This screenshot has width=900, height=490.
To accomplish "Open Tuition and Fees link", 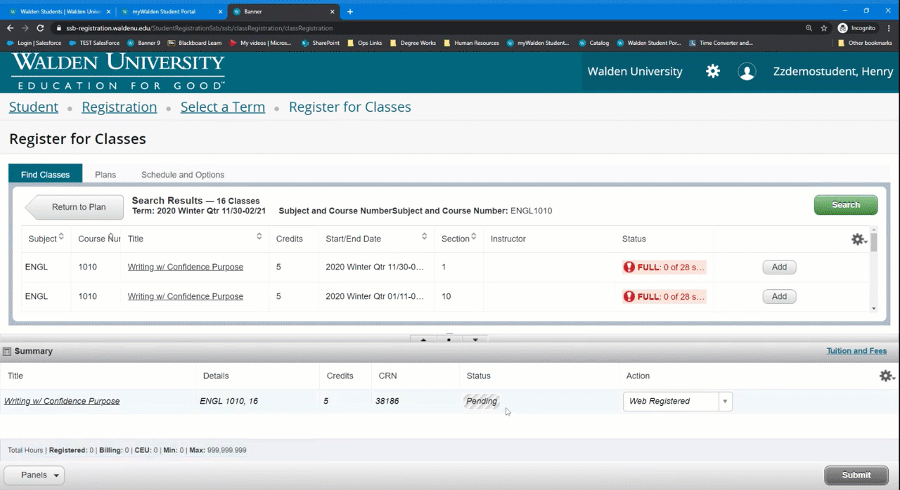I will (856, 351).
